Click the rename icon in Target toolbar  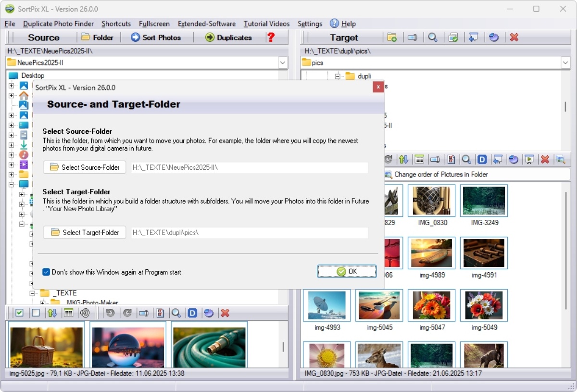(412, 38)
